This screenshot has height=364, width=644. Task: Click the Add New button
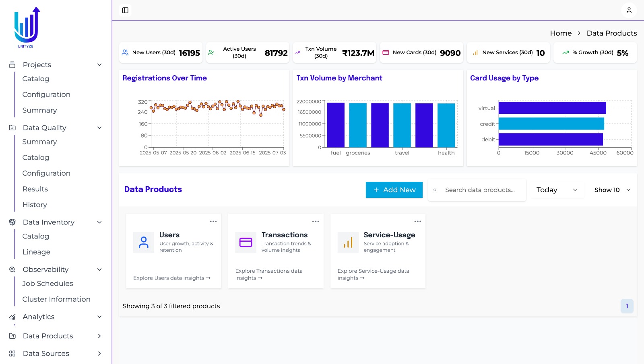[394, 190]
